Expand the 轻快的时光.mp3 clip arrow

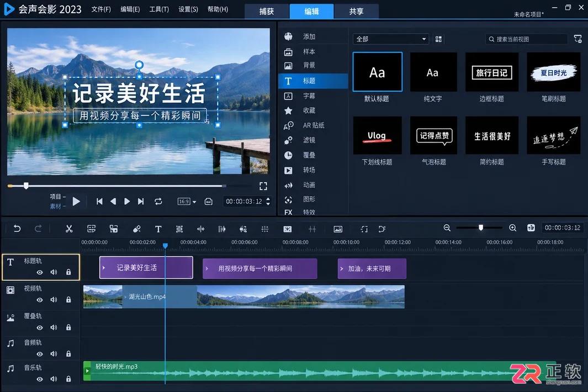(87, 370)
